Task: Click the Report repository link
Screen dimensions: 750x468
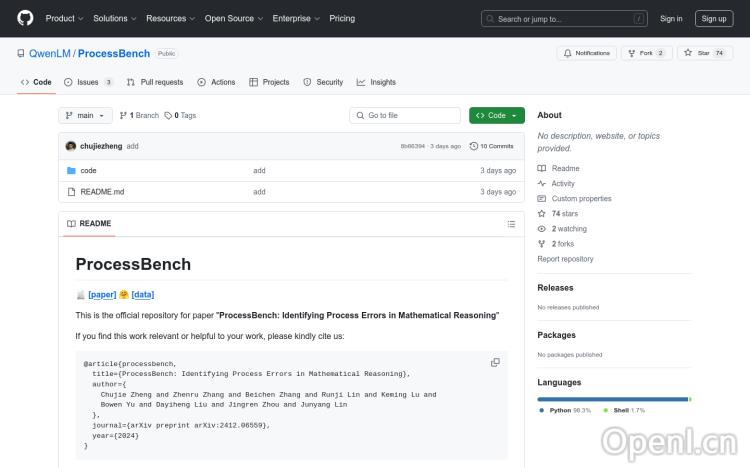Action: 565,259
